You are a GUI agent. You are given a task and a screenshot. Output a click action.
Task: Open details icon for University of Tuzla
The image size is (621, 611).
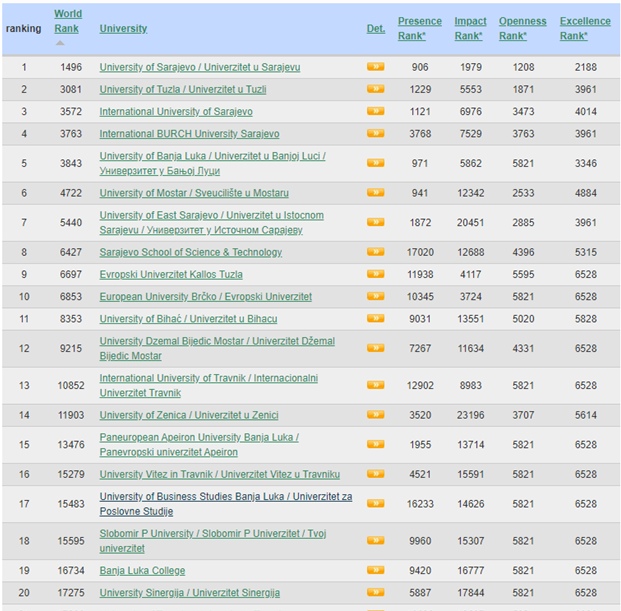point(375,89)
